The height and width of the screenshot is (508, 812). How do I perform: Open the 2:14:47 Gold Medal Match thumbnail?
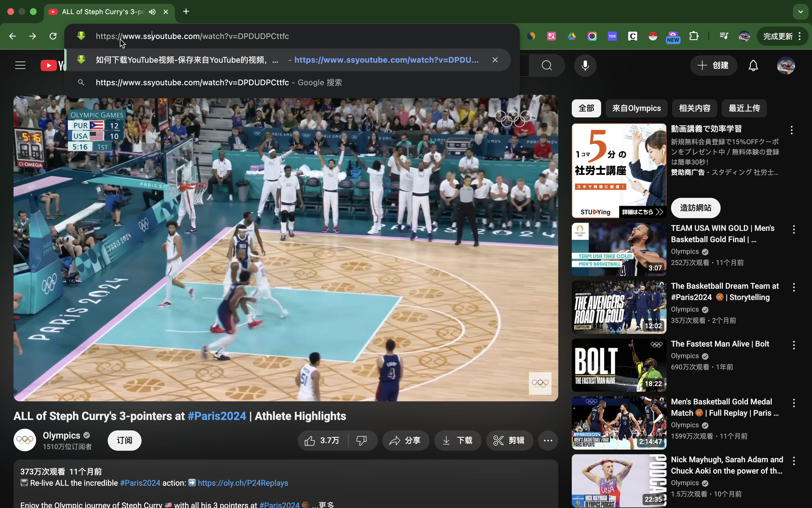[619, 423]
